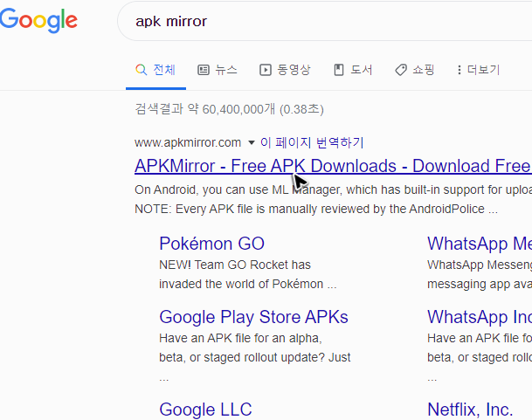Open the 'WhatsApp Inc' sitelink
The image size is (532, 420).
click(480, 317)
